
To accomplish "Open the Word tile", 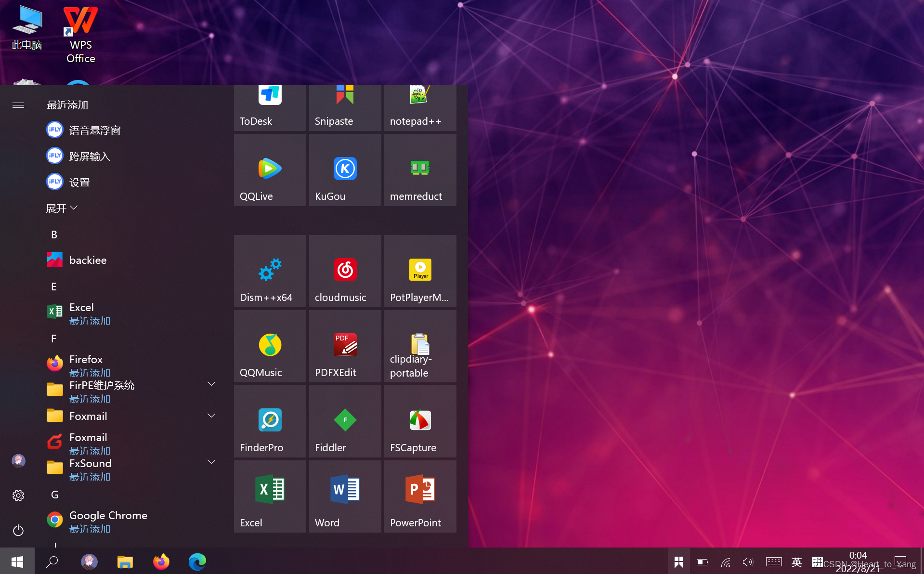I will 345,496.
